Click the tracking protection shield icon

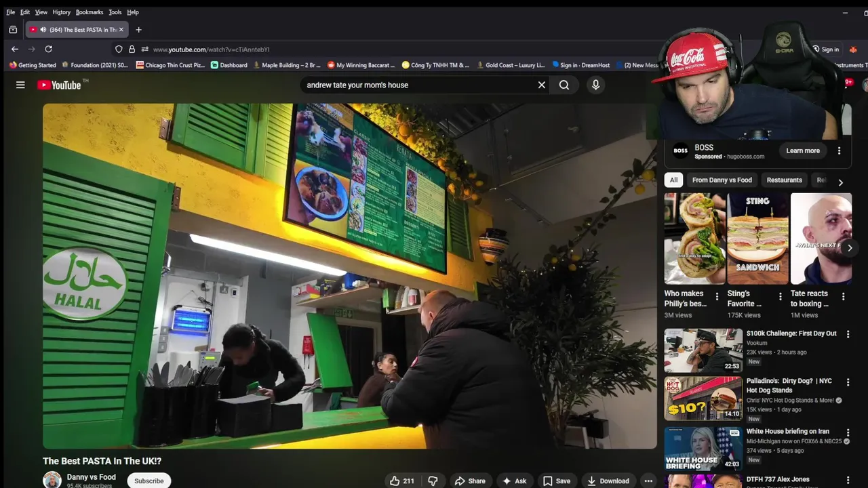tap(119, 49)
